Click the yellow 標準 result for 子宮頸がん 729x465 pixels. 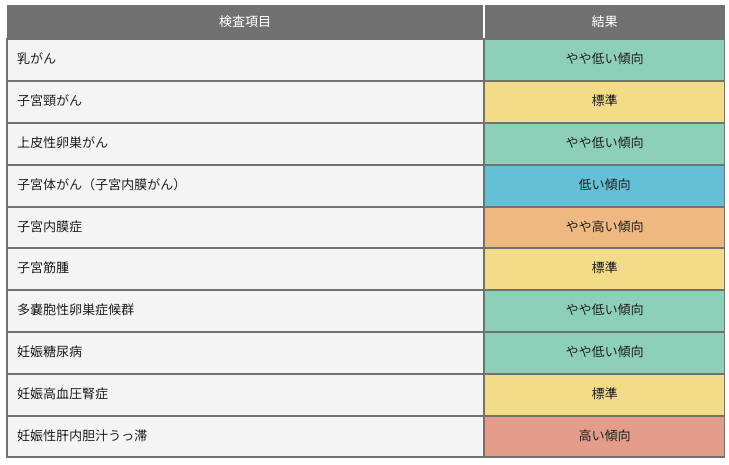(604, 101)
